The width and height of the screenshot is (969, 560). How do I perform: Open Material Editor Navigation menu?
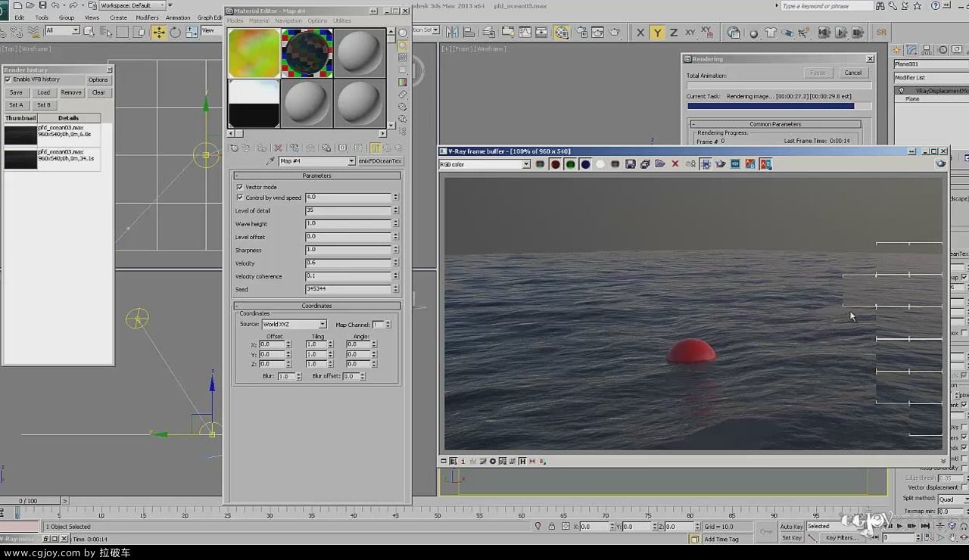point(288,20)
